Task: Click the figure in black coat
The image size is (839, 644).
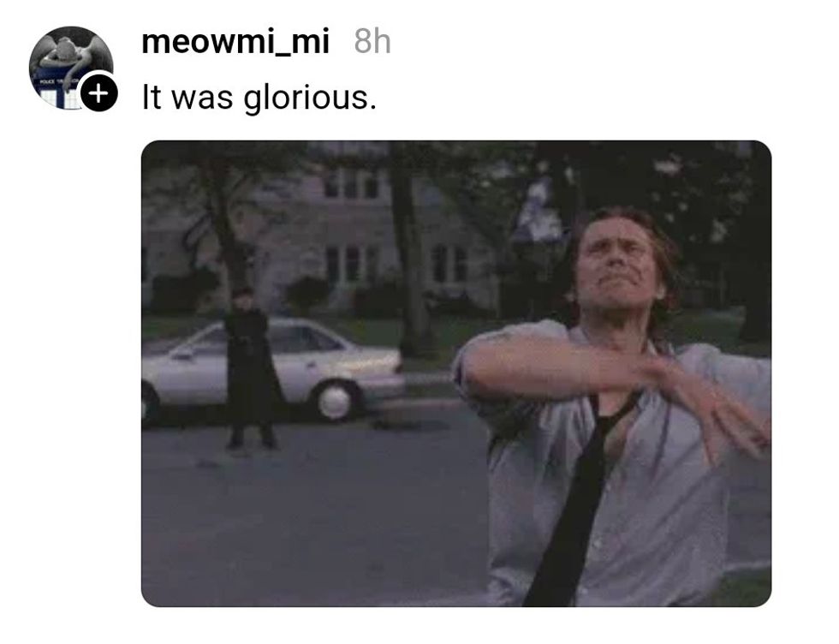Action: [x=252, y=368]
